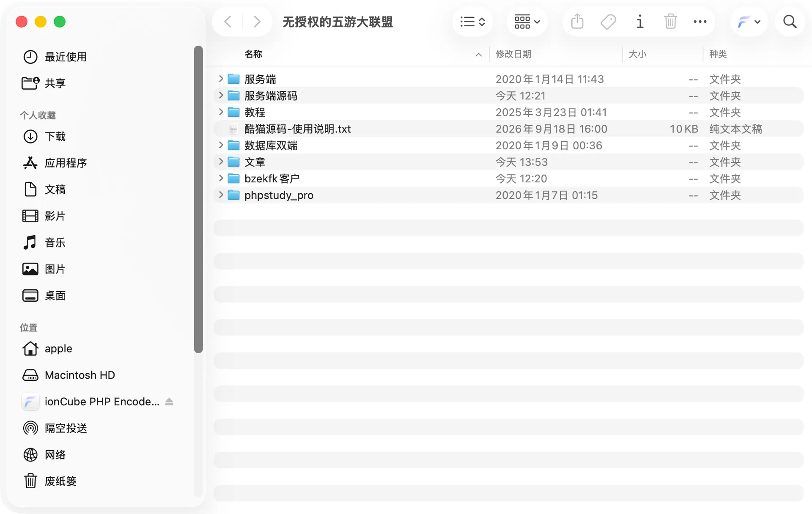Select 共享 in the sidebar
The image size is (812, 514).
click(x=55, y=83)
